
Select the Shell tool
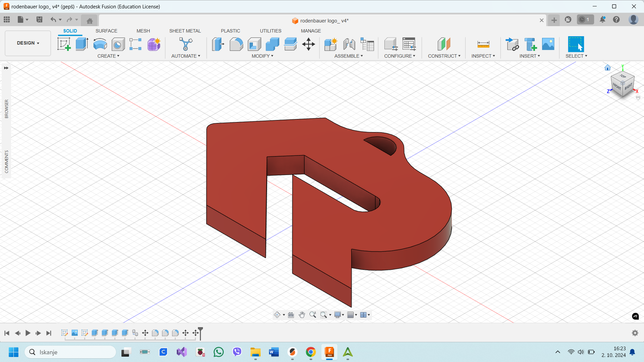(254, 44)
